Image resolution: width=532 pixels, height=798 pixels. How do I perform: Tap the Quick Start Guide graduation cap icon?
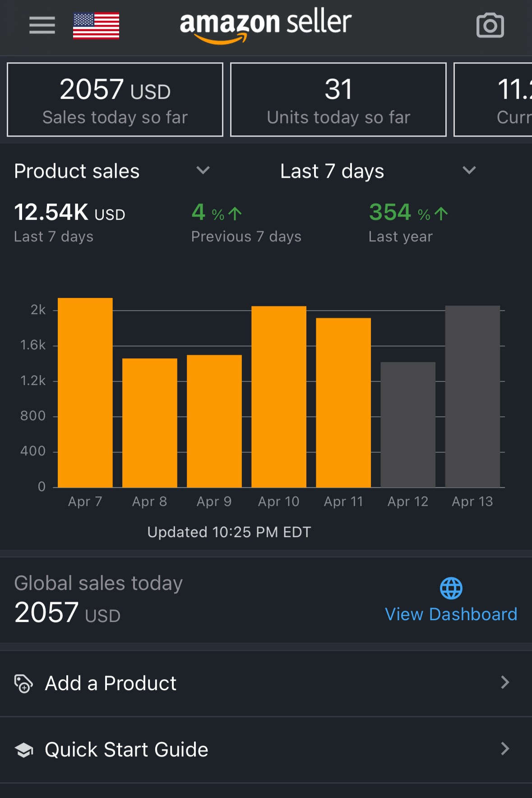tap(24, 750)
